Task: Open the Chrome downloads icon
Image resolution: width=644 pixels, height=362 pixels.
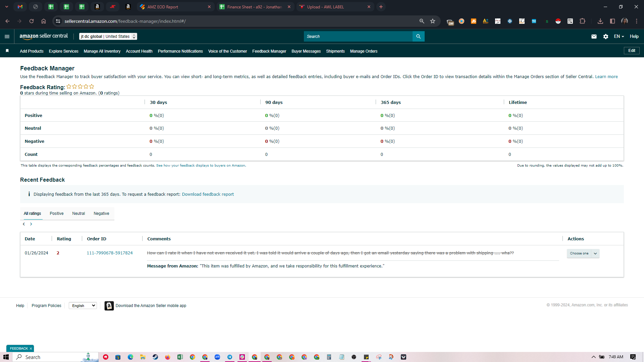Action: pos(600,21)
